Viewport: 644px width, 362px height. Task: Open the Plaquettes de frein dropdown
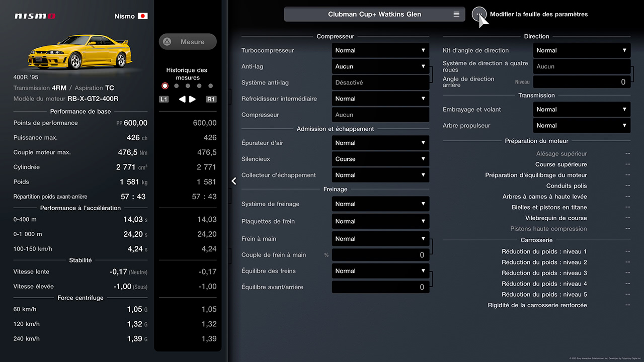[380, 221]
